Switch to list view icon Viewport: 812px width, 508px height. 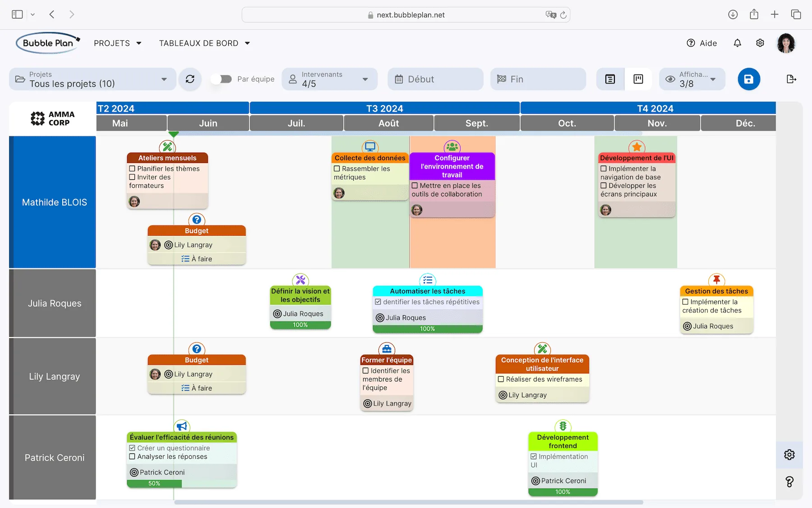[x=610, y=79]
